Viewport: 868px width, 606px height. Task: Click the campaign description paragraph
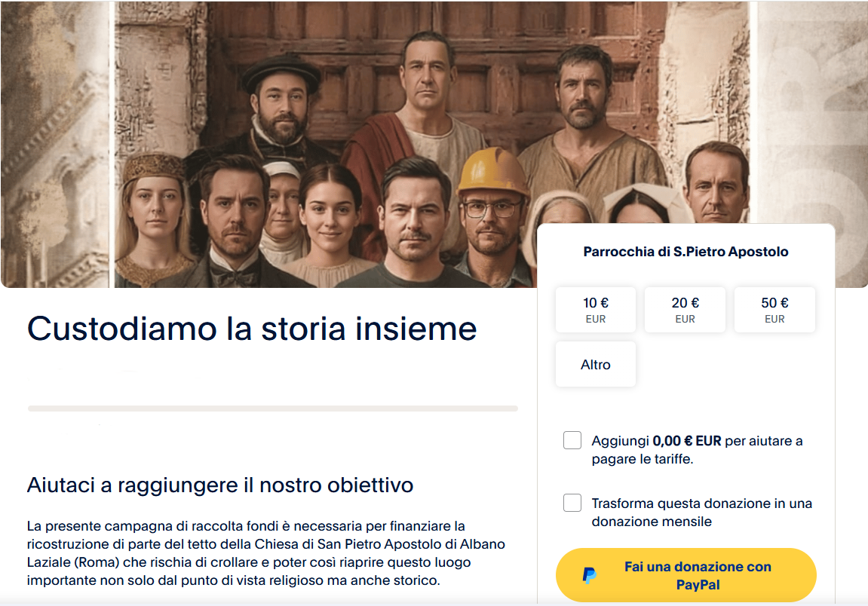pyautogui.click(x=265, y=552)
